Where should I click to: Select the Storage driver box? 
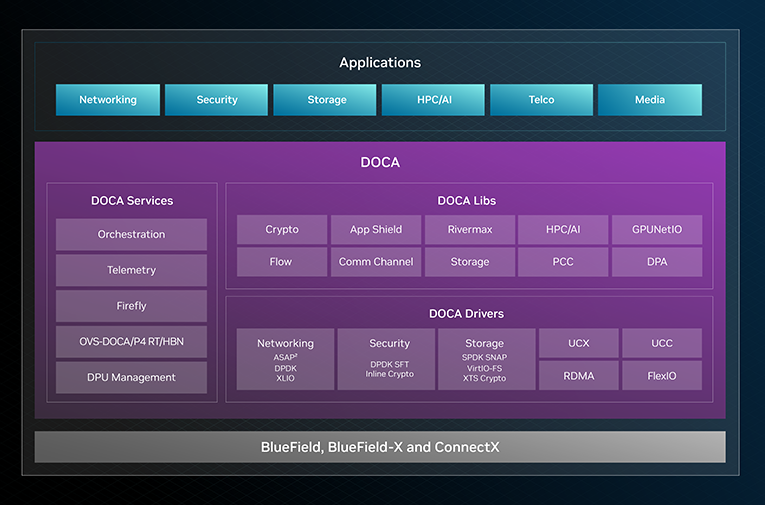(x=486, y=359)
